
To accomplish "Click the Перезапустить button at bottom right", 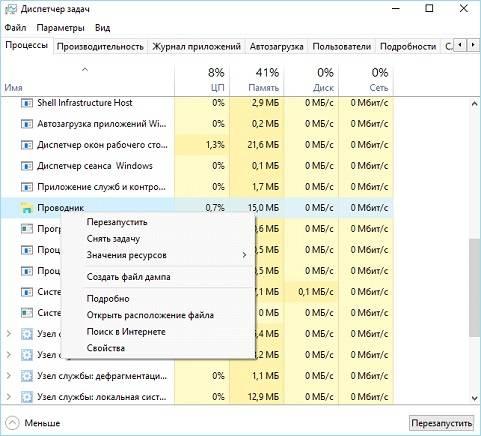I will tap(441, 423).
